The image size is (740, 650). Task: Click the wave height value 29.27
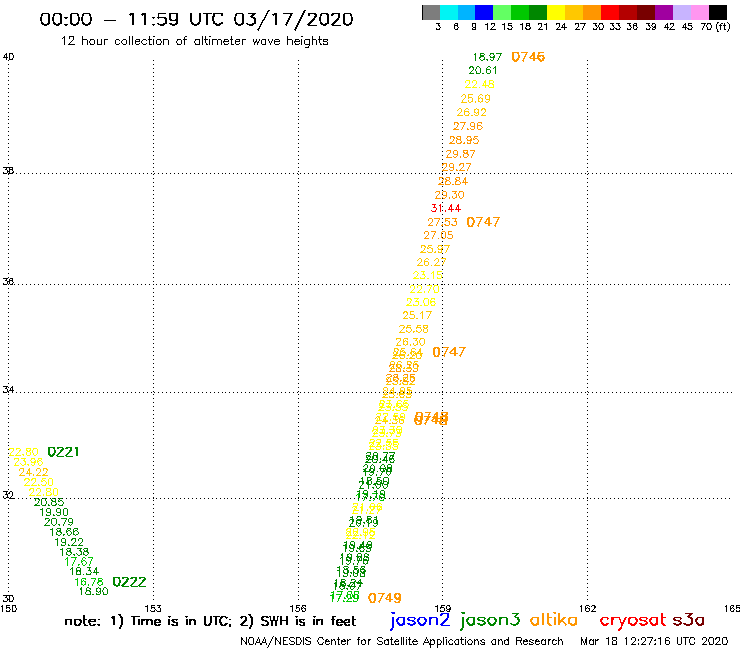coord(457,167)
